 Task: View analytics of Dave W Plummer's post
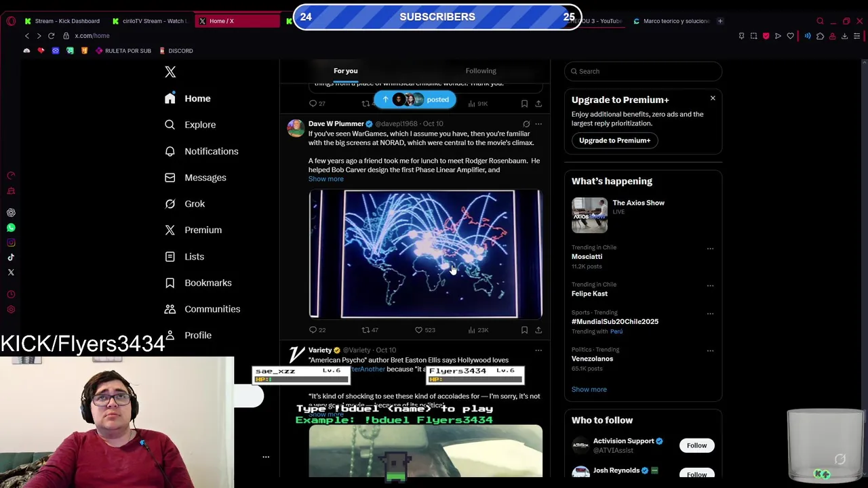(477, 330)
